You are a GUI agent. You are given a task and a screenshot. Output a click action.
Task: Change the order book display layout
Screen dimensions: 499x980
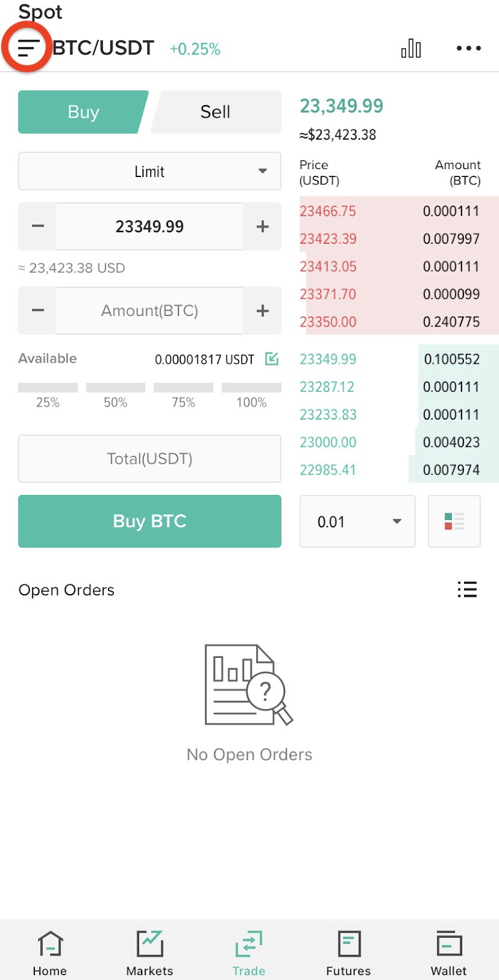pyautogui.click(x=454, y=521)
